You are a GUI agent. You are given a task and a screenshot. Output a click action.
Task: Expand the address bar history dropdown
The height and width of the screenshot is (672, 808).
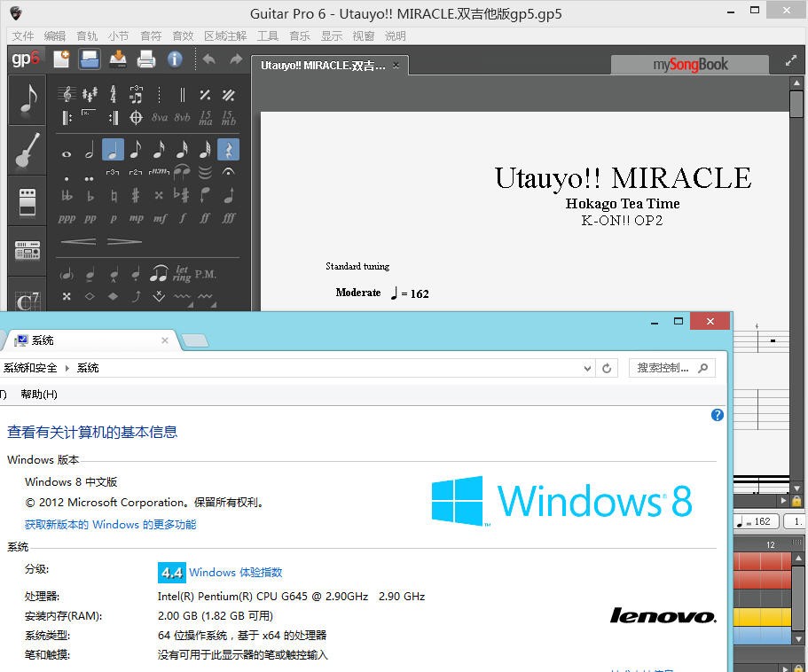(587, 368)
